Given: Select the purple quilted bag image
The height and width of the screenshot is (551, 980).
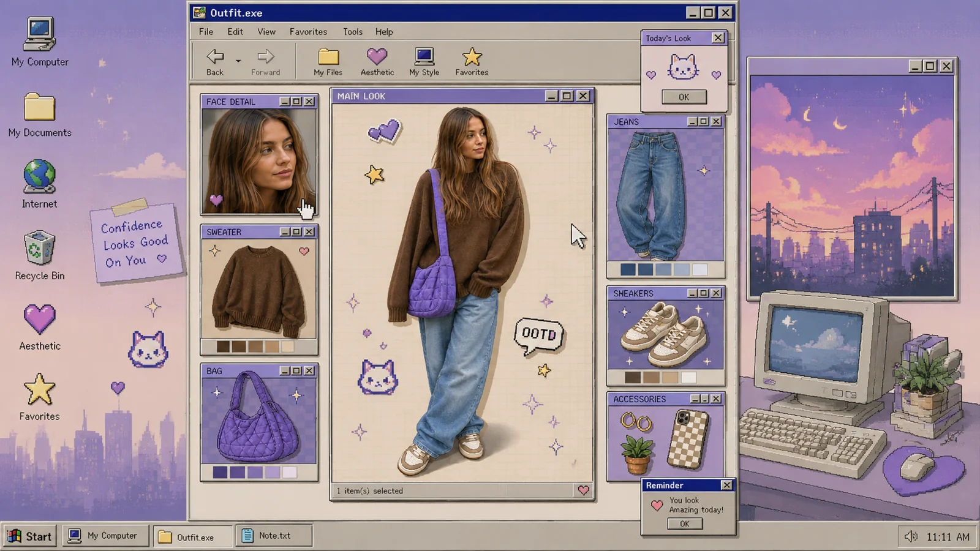Looking at the screenshot, I should pyautogui.click(x=258, y=418).
